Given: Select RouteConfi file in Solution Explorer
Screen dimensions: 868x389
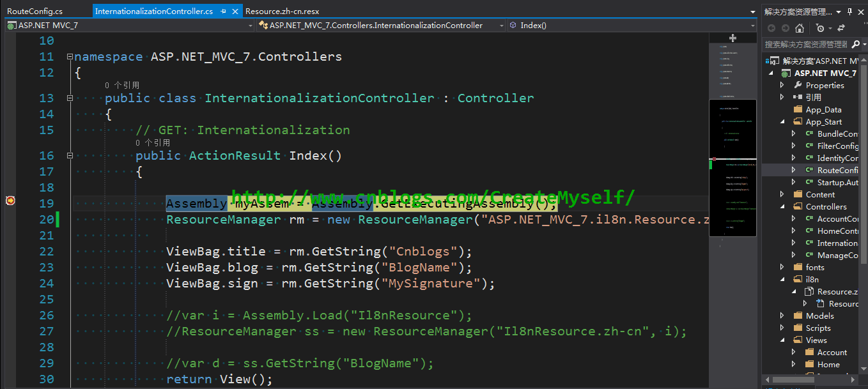Looking at the screenshot, I should [x=837, y=170].
